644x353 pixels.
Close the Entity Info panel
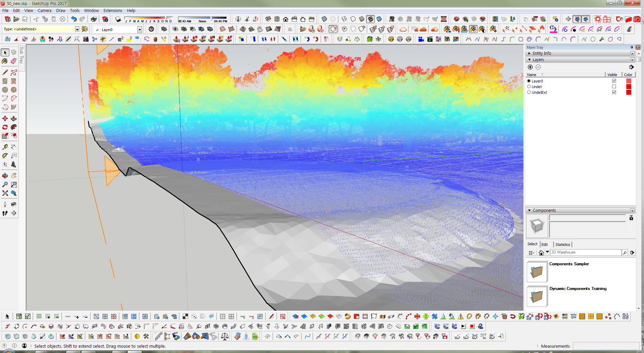click(632, 53)
